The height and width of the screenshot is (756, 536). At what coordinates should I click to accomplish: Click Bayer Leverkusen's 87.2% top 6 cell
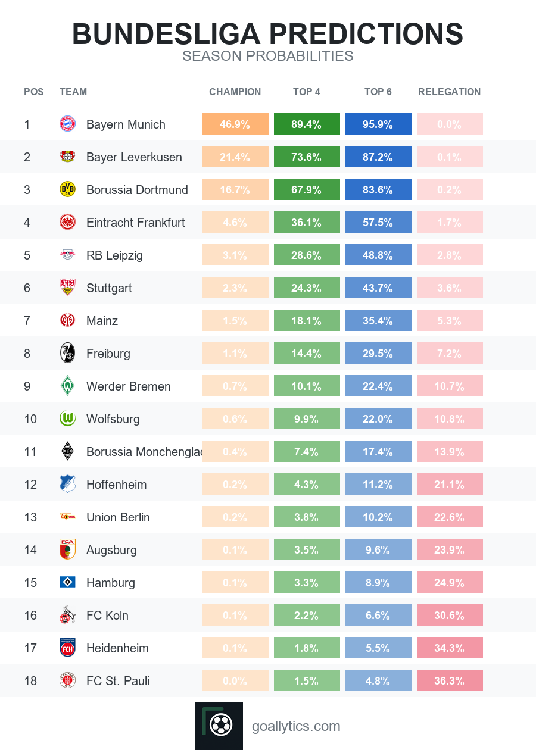point(378,157)
